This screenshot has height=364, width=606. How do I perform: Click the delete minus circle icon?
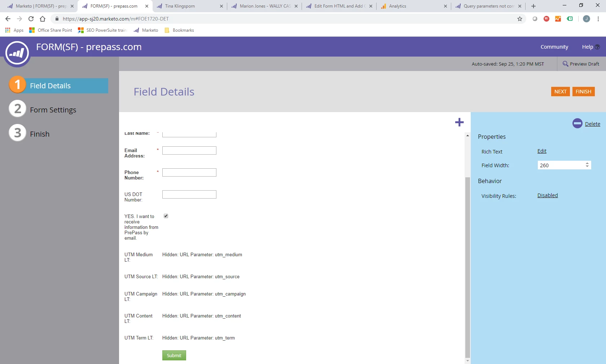pos(577,123)
